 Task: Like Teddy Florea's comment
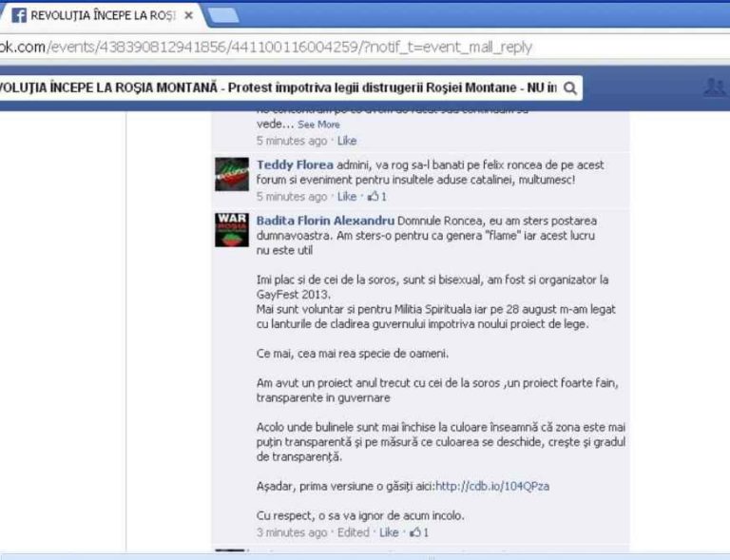347,197
